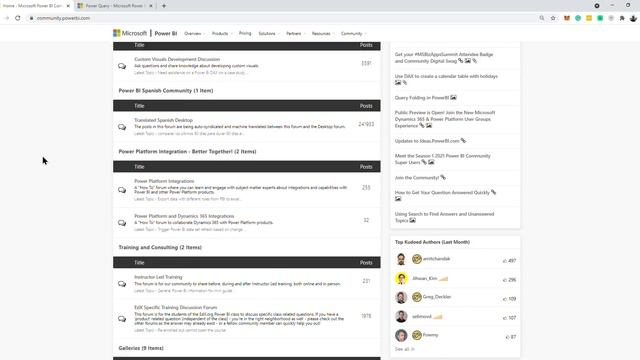Click See all link under Top Kudoed Authors
The width and height of the screenshot is (640, 360).
[404, 349]
